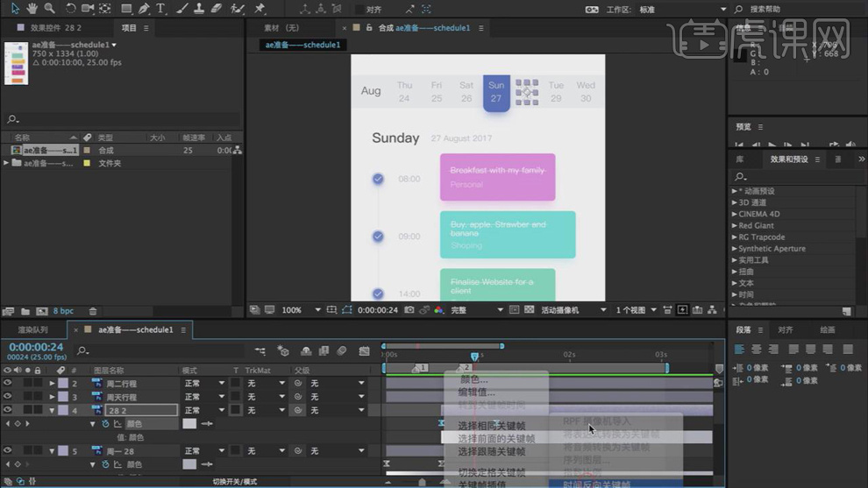Select the Pen tool

click(x=144, y=8)
